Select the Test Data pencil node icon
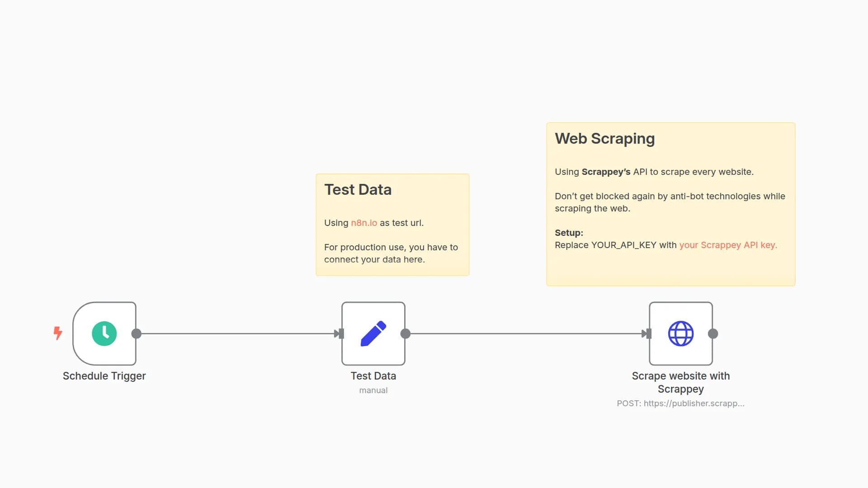The height and width of the screenshot is (488, 868). (x=373, y=333)
